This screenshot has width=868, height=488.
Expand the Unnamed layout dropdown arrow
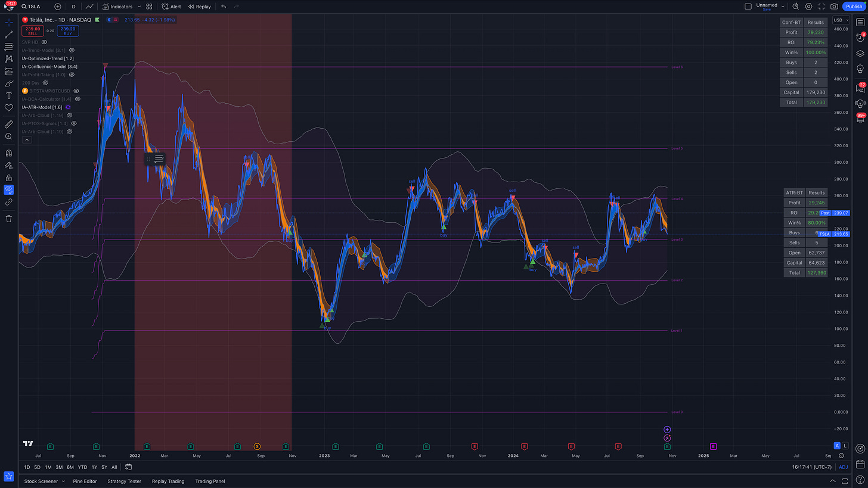pos(783,6)
